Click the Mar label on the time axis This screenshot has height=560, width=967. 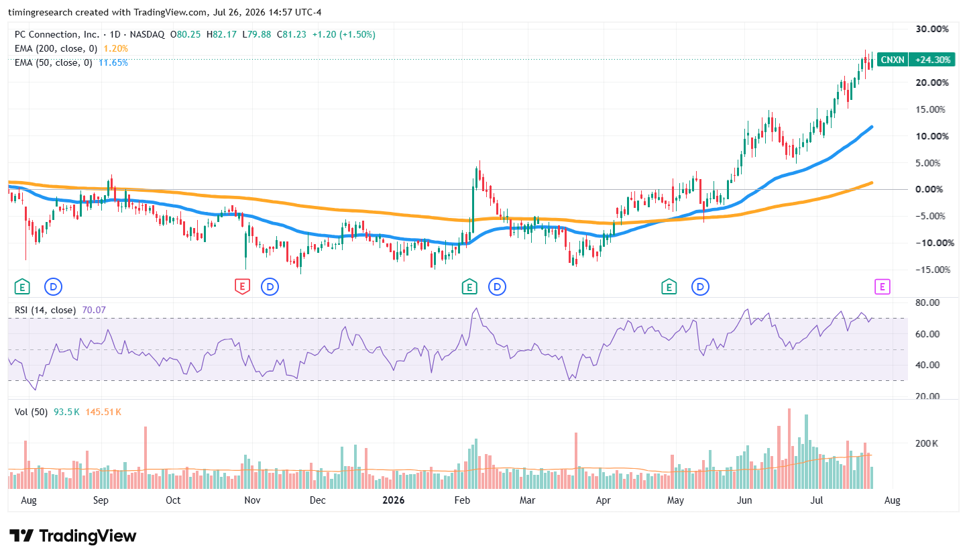coord(528,500)
